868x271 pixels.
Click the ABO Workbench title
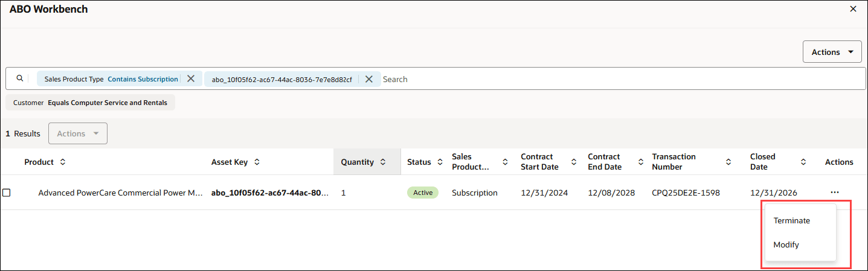click(48, 9)
